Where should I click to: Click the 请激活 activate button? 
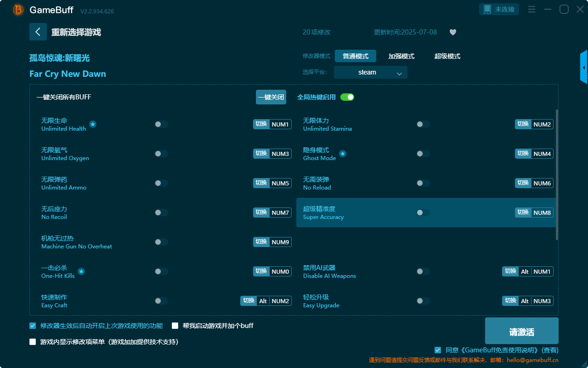[521, 331]
